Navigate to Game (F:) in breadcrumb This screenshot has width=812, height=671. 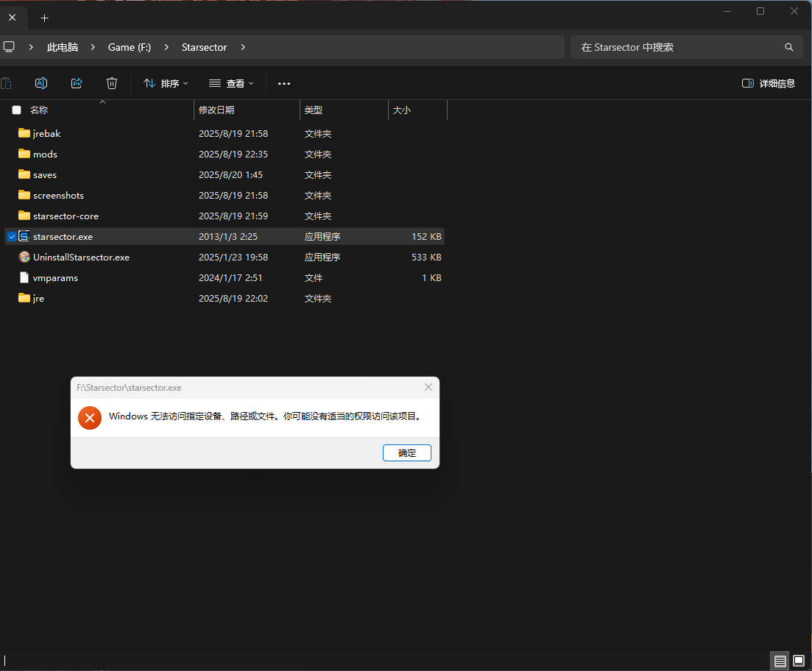pyautogui.click(x=130, y=47)
